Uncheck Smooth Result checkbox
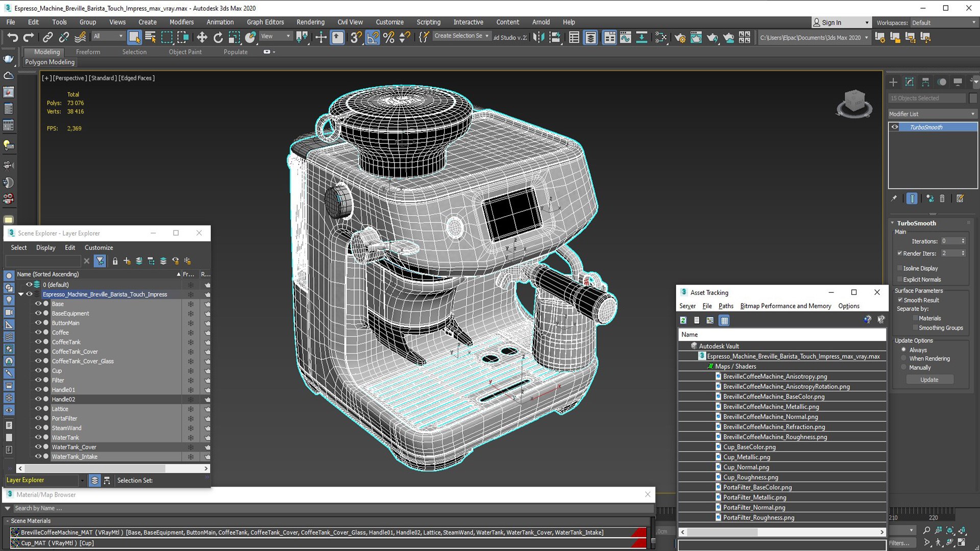Screen dimensions: 980x551 [x=900, y=300]
